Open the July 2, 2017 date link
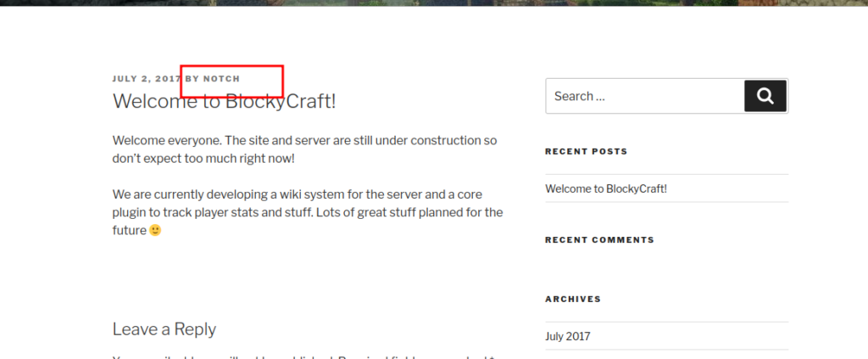 coord(147,79)
